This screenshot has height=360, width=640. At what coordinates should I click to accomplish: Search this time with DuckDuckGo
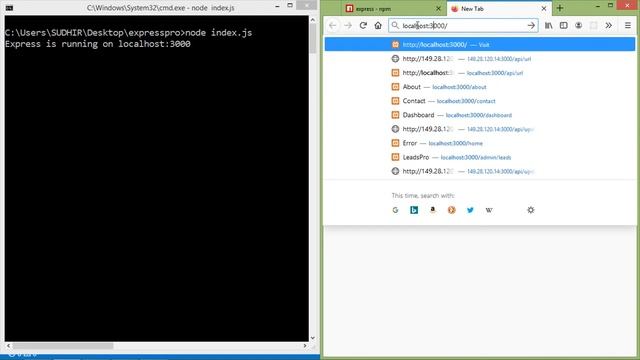[x=451, y=210]
